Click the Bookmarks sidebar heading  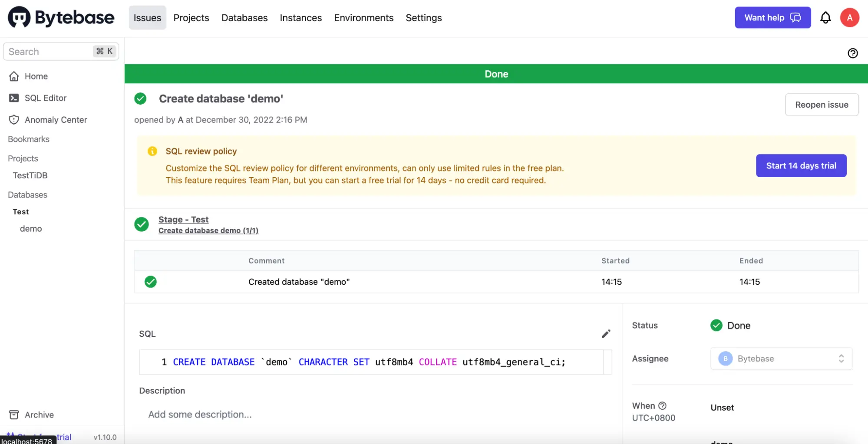click(29, 139)
